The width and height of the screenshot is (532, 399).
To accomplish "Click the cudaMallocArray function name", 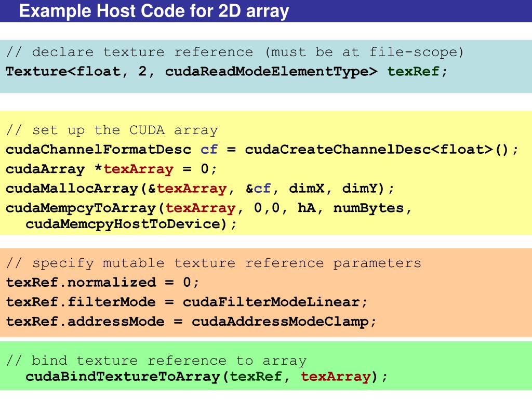I will click(x=72, y=189).
